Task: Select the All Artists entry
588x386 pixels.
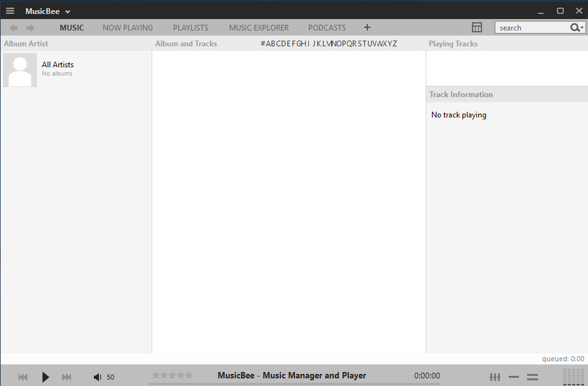Action: (76, 70)
